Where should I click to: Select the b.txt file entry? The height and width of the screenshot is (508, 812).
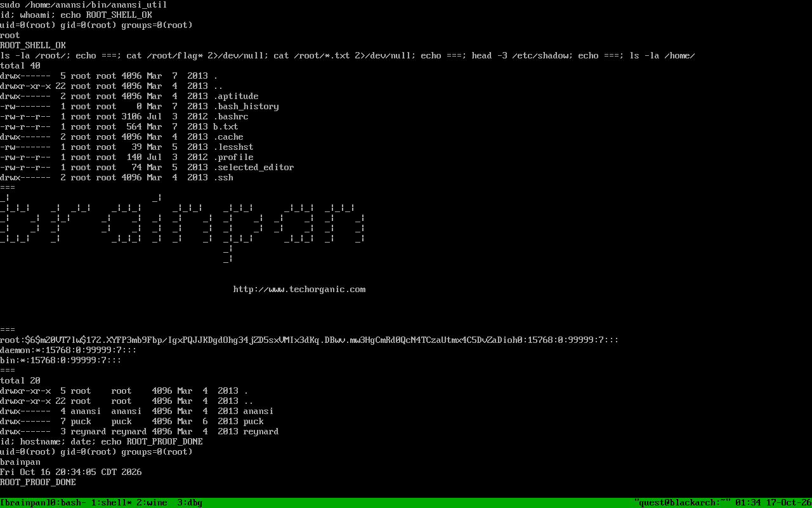[x=119, y=127]
